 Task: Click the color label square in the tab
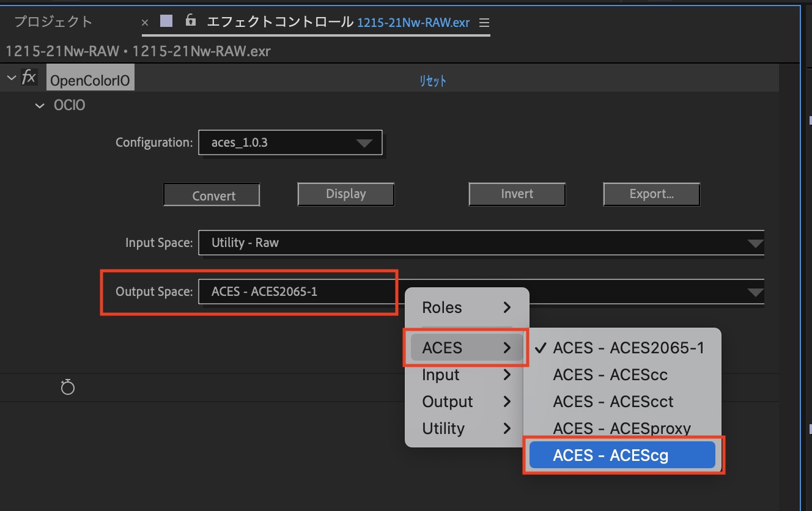click(166, 21)
